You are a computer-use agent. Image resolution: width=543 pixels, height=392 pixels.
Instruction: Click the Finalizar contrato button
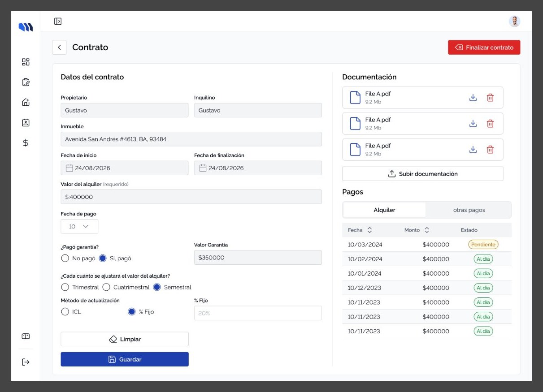484,47
